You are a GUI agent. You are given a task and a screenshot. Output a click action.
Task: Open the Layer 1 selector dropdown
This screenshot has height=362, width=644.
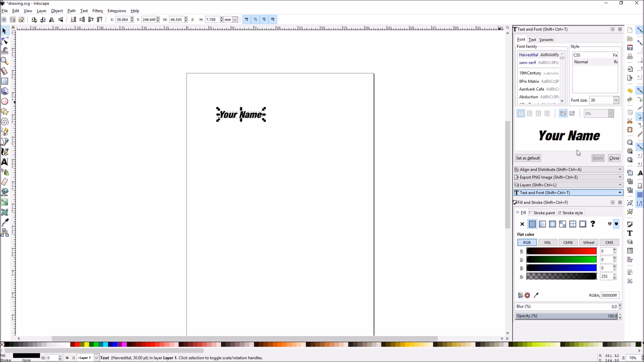(96, 358)
